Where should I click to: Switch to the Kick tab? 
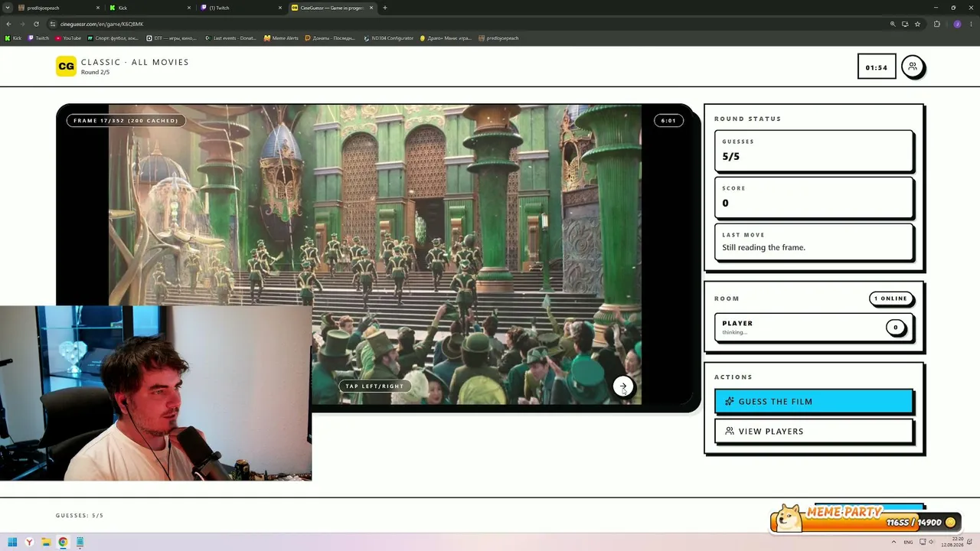pos(149,8)
